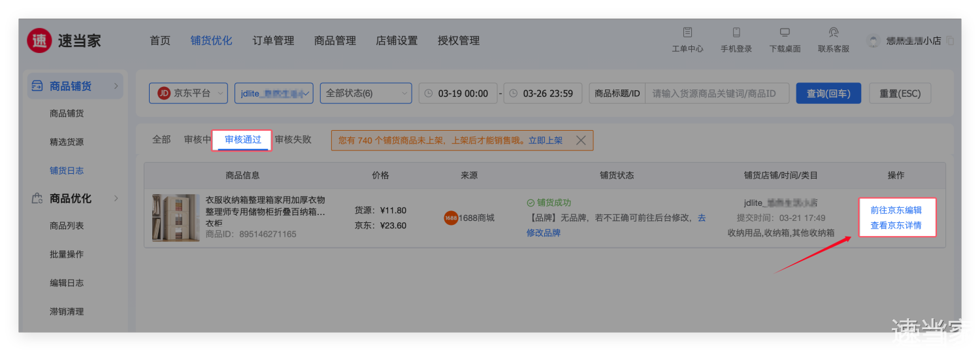Screen dimensions: 980x351
Task: Open 联系客服 headset icon
Action: 834,33
